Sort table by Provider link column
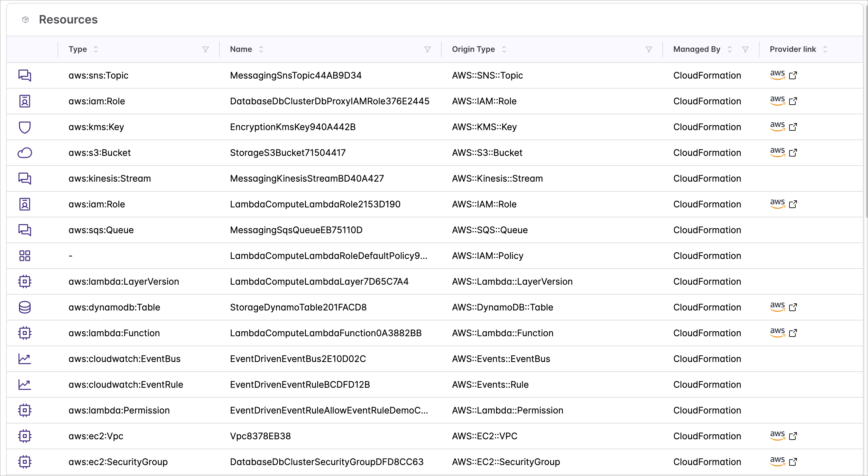The width and height of the screenshot is (868, 476). click(825, 49)
